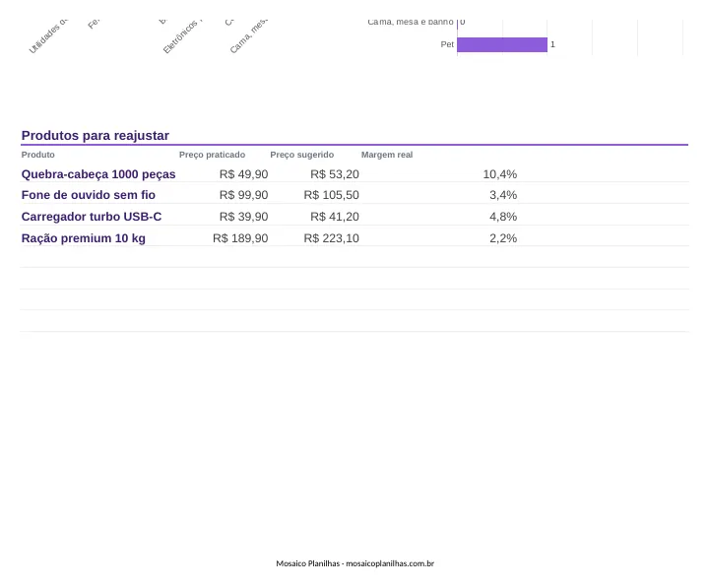Click suggested price R$ 223,10
708x588 pixels.
[x=332, y=238]
